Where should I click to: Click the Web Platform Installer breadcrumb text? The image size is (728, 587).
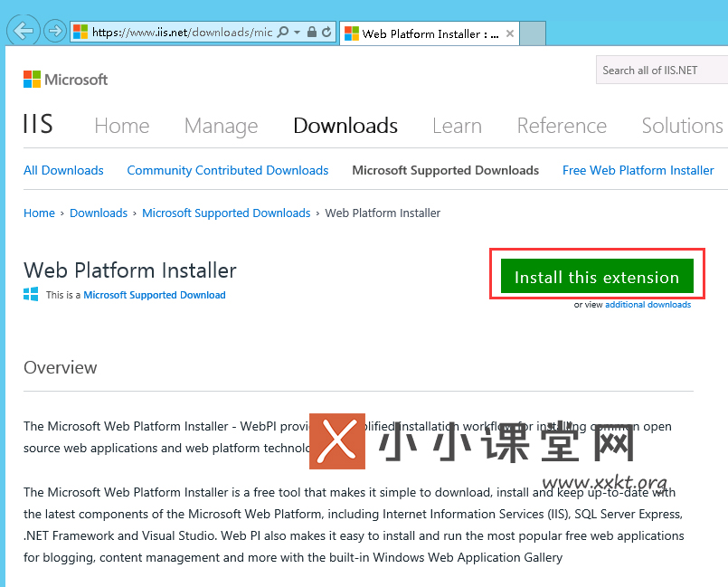383,213
